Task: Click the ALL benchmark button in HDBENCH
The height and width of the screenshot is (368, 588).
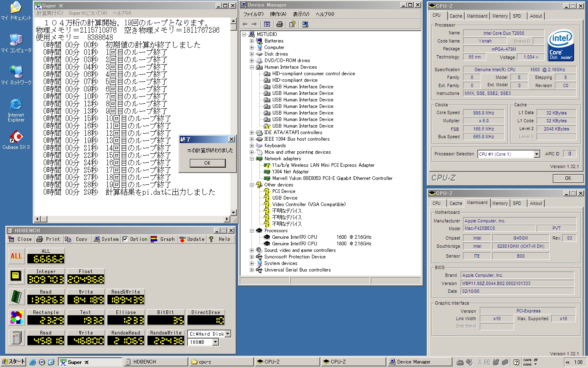Action: click(x=16, y=256)
